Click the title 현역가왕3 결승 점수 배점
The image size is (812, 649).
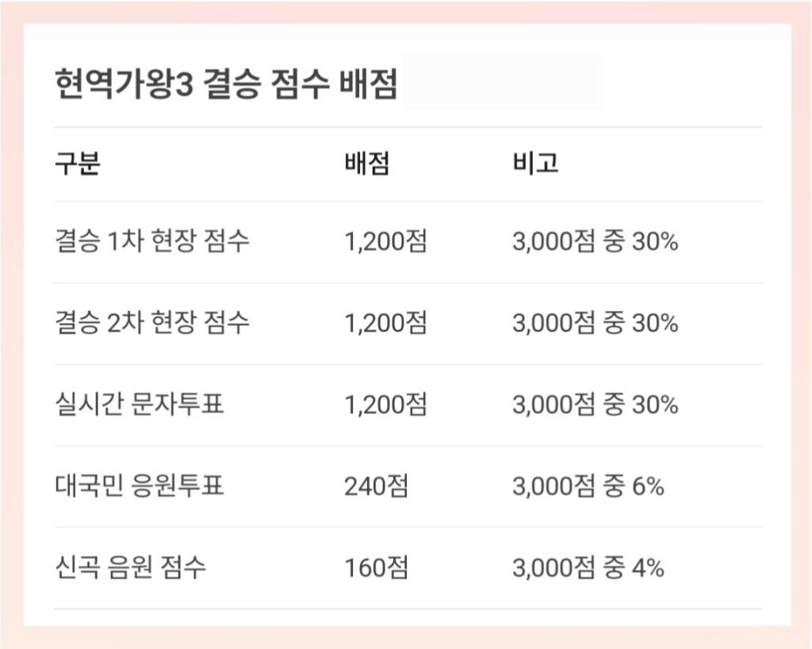point(226,83)
